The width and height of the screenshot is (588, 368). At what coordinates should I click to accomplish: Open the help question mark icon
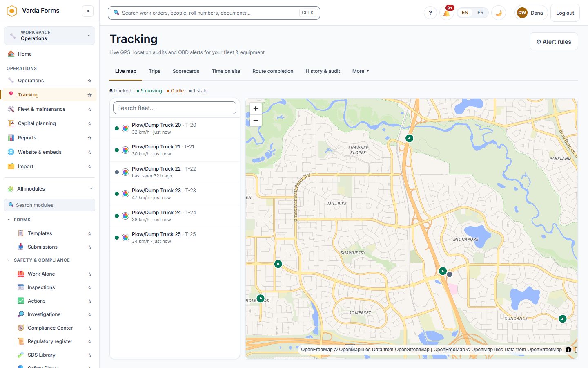tap(430, 13)
